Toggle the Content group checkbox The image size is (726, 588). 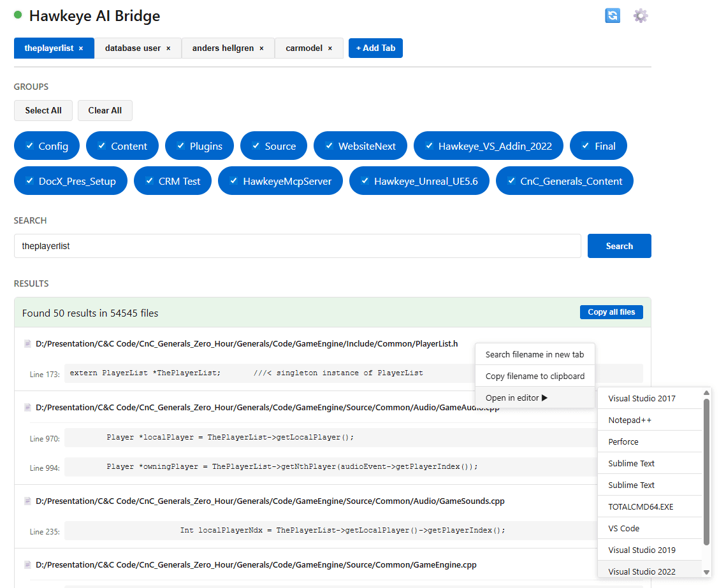(102, 146)
